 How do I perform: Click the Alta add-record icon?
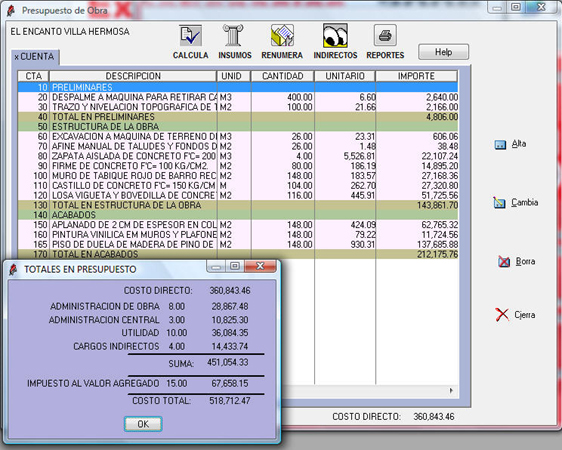(x=500, y=144)
